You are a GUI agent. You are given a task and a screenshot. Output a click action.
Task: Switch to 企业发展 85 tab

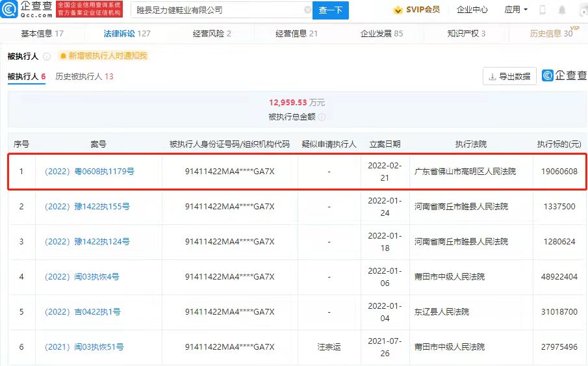coord(381,34)
